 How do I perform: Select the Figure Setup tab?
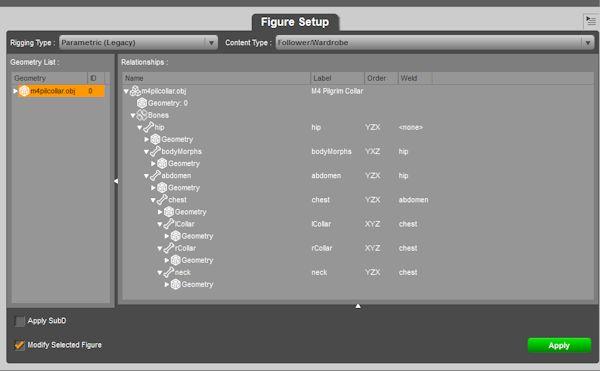(295, 22)
